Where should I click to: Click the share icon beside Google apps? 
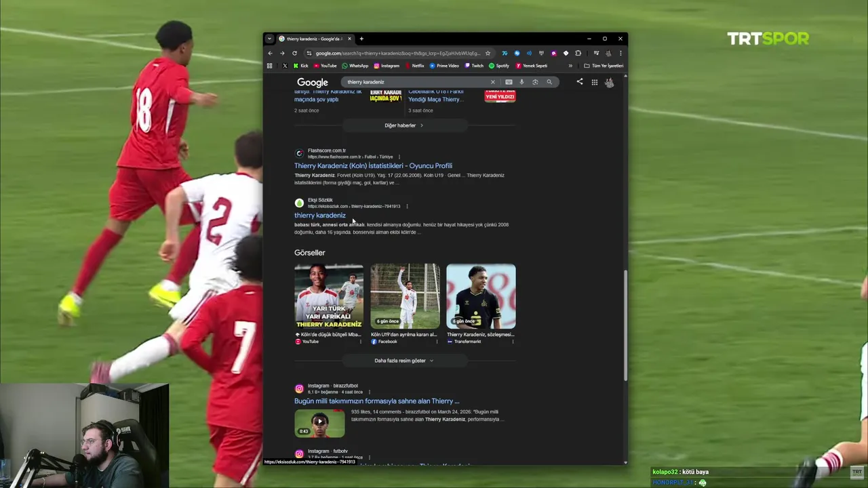tap(580, 82)
